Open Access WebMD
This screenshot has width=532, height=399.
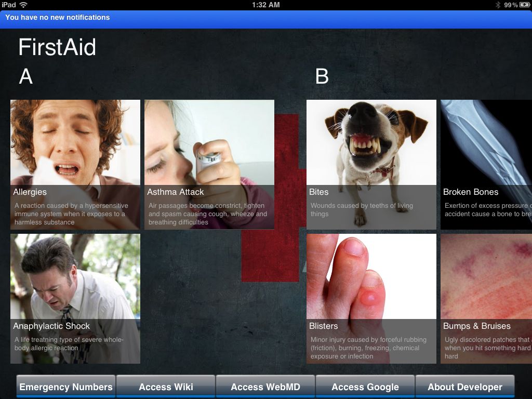click(x=265, y=386)
